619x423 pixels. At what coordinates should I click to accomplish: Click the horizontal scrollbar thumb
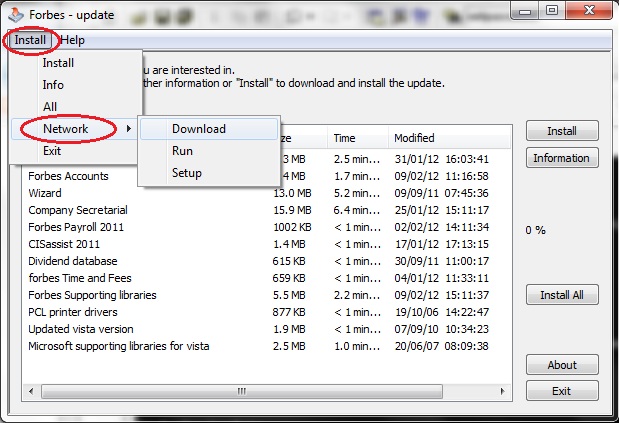(242, 391)
